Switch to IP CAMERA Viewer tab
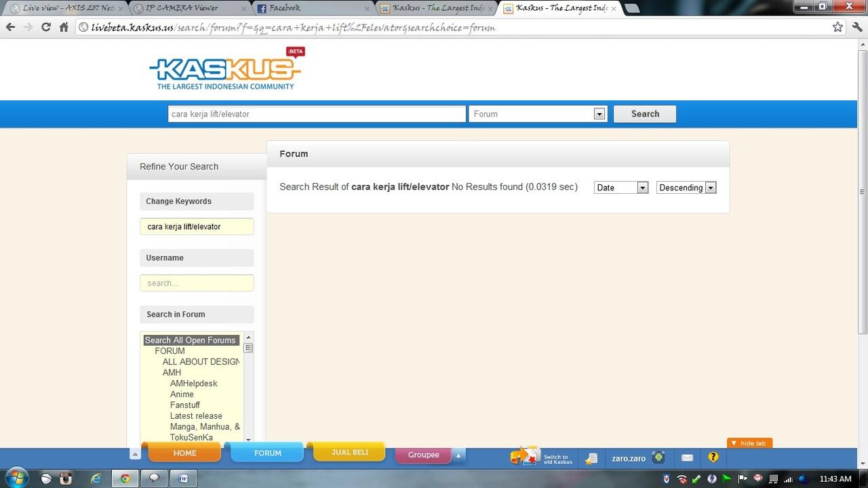Image resolution: width=868 pixels, height=488 pixels. pyautogui.click(x=189, y=8)
